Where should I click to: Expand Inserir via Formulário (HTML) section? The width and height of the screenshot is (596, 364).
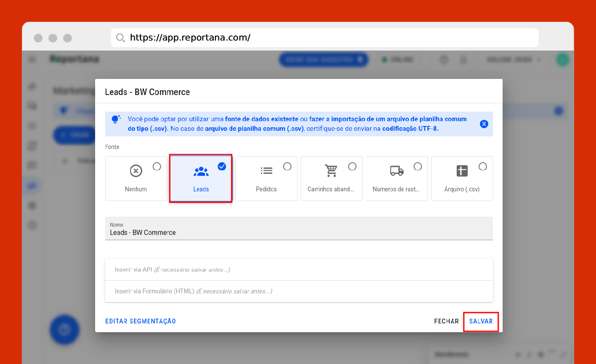click(299, 291)
